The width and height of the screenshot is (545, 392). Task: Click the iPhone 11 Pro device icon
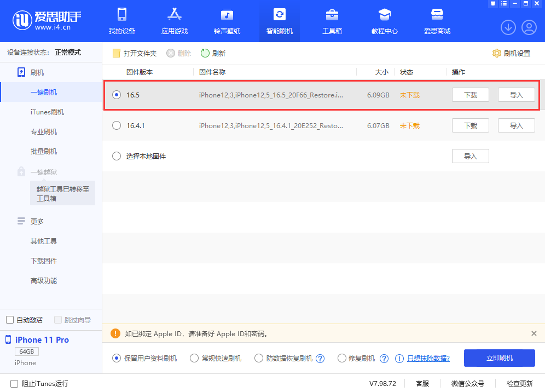(8, 339)
